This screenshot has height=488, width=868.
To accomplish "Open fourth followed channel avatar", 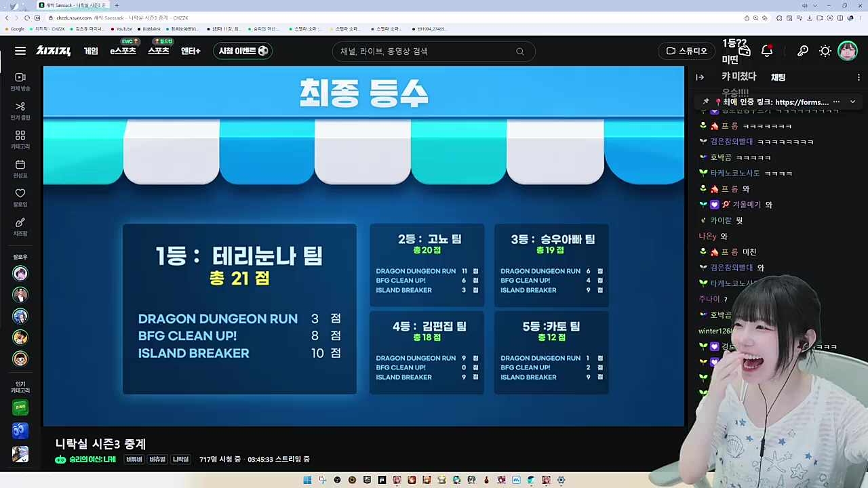I will tap(20, 337).
